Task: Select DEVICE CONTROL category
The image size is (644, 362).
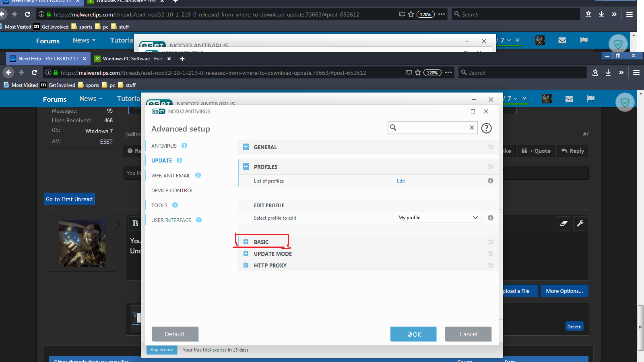Action: tap(172, 190)
